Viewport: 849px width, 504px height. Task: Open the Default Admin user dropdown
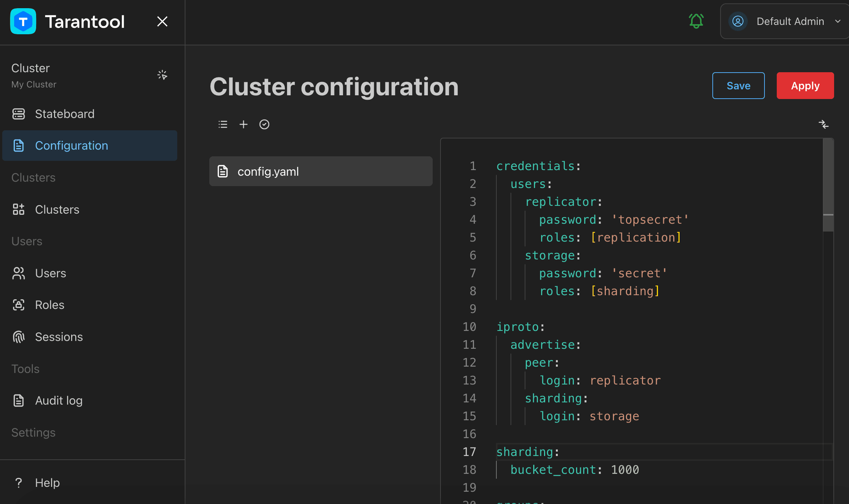coord(784,21)
